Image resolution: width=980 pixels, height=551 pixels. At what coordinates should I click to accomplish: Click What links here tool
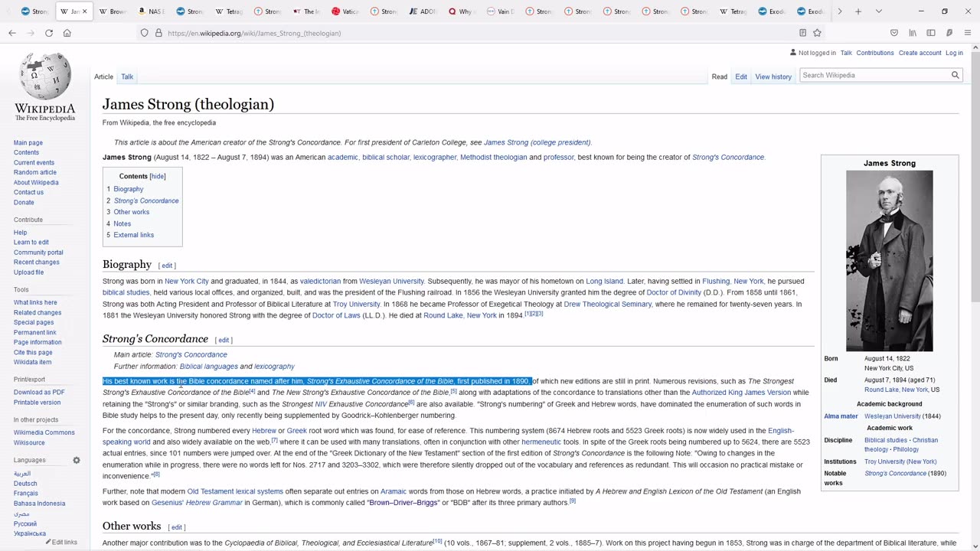coord(35,302)
